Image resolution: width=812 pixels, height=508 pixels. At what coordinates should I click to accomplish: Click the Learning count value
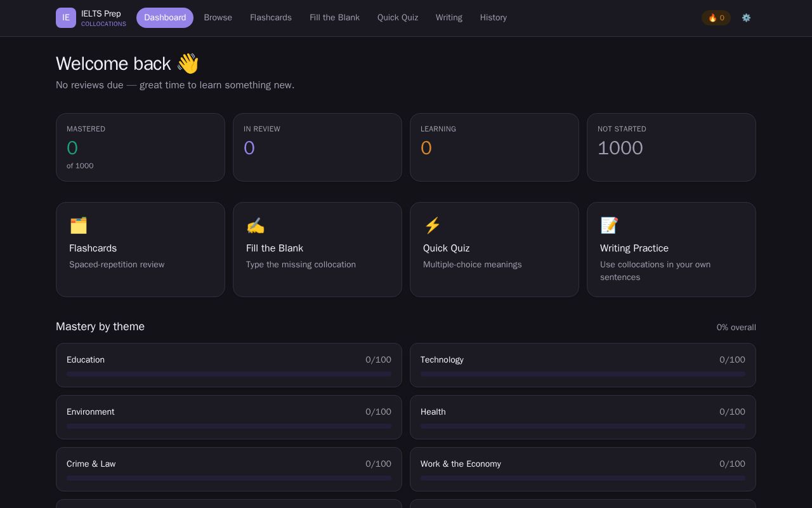point(426,148)
